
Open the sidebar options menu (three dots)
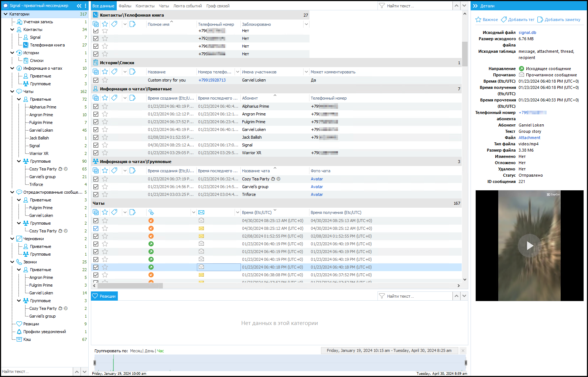tap(85, 6)
